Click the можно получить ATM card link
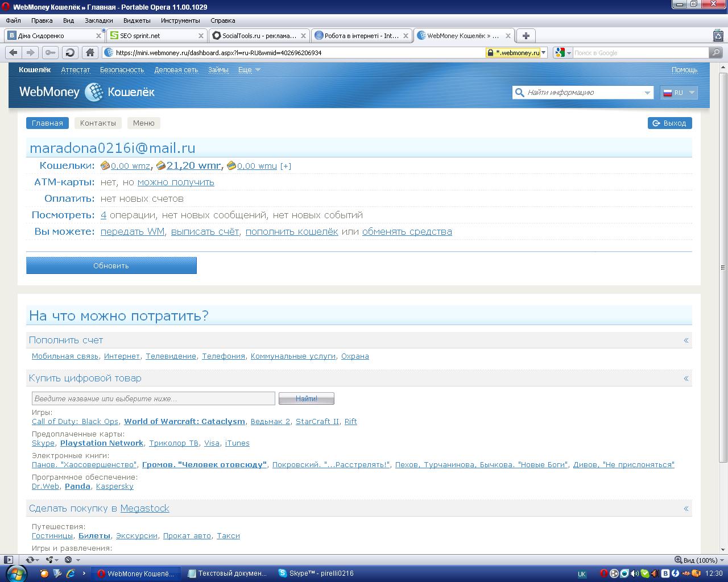728x582 pixels. point(176,182)
